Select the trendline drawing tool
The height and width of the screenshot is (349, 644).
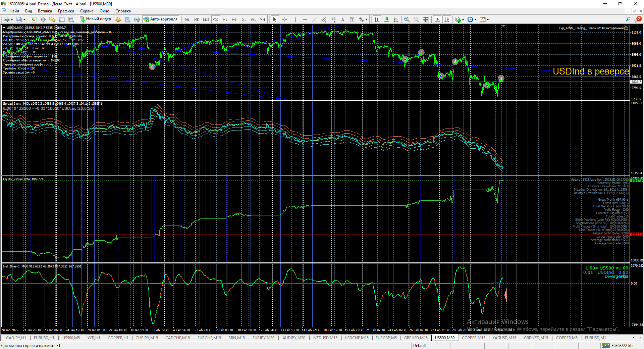pos(314,19)
